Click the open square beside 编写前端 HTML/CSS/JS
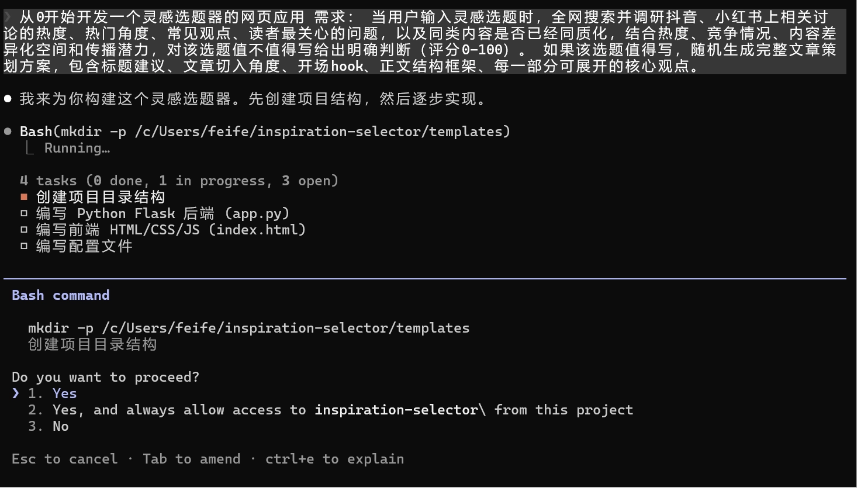Screen dimensions: 857x488 (x=24, y=229)
